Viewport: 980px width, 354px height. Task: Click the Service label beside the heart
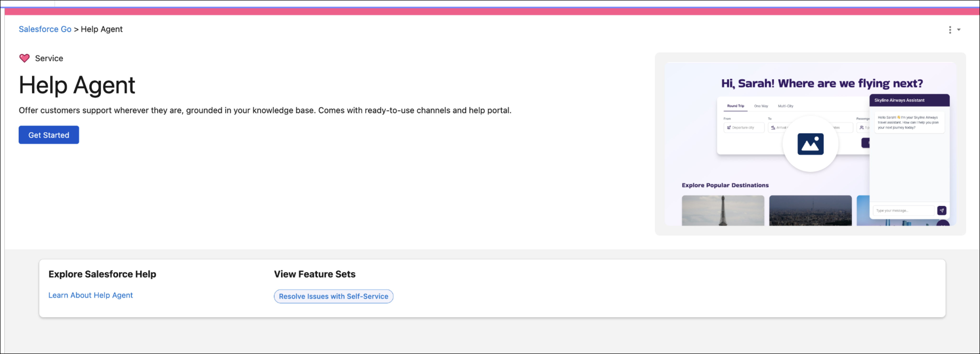coord(49,58)
